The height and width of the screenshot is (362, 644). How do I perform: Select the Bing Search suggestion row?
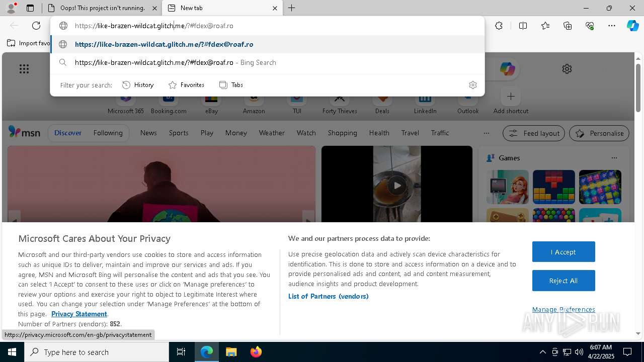point(267,62)
